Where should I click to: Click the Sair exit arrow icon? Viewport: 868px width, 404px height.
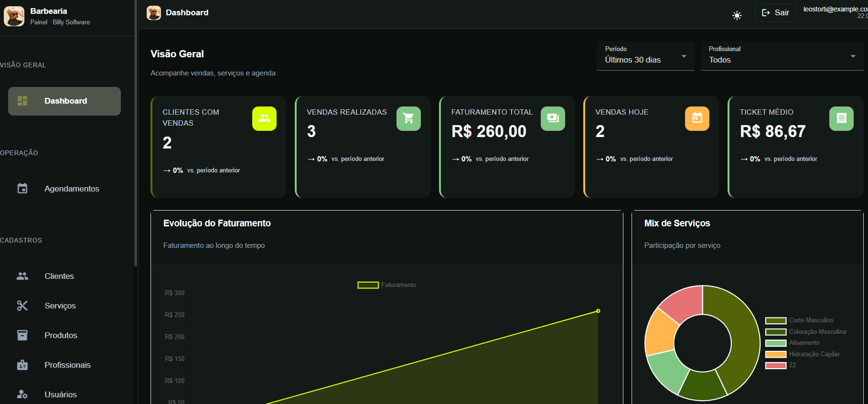point(766,13)
